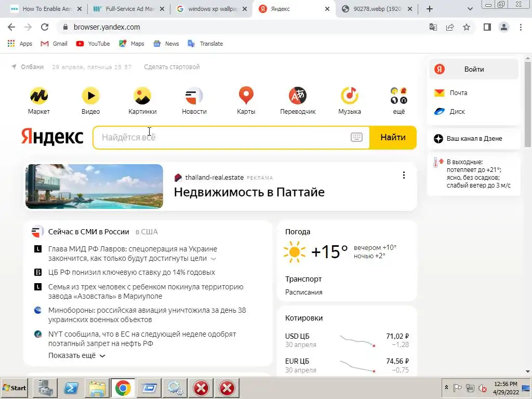Open Translate bookmark
Viewport: 532px width, 399px height.
(x=205, y=44)
